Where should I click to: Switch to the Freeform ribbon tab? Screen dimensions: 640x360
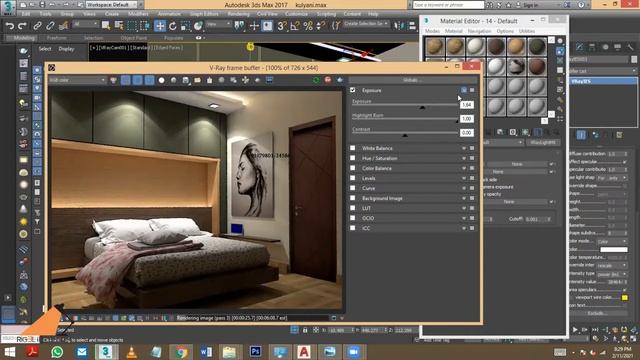(57, 38)
